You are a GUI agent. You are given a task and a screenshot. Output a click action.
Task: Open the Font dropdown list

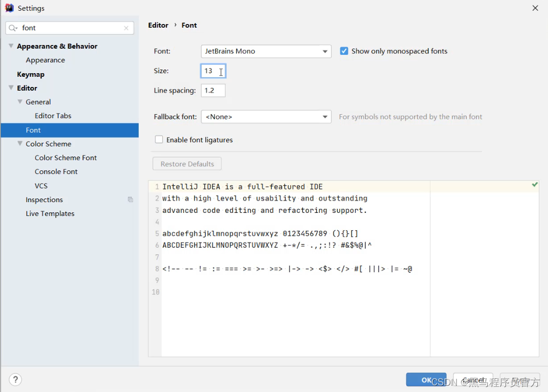pos(325,51)
